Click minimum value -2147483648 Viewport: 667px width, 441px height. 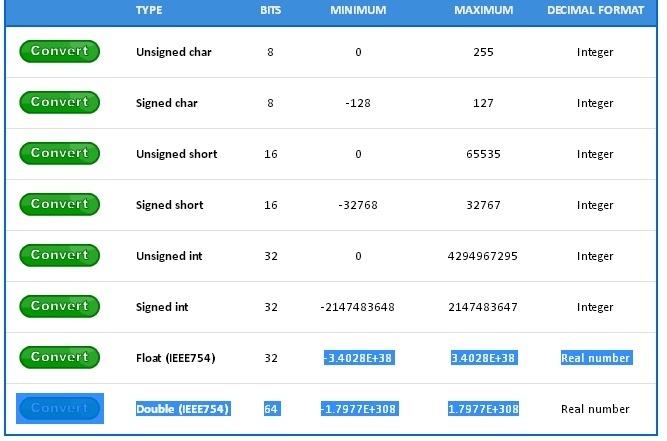click(x=358, y=307)
